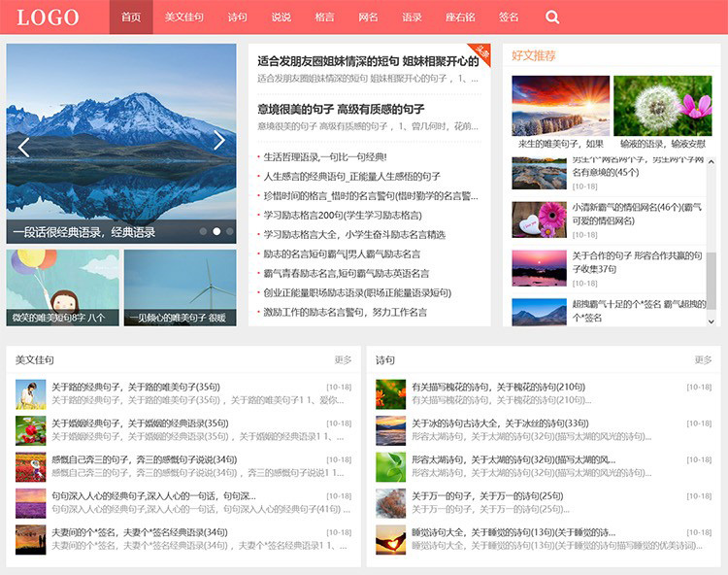Click the search magnifier icon in navbar

552,17
